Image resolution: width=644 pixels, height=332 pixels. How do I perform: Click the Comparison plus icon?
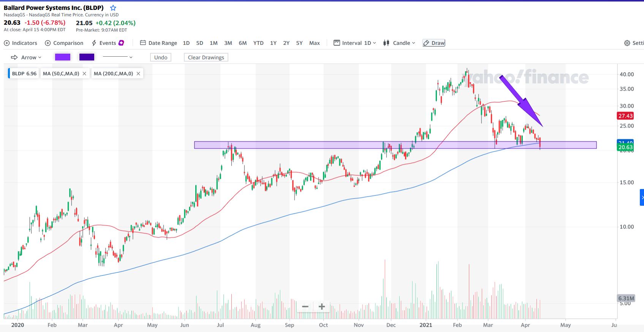click(48, 43)
